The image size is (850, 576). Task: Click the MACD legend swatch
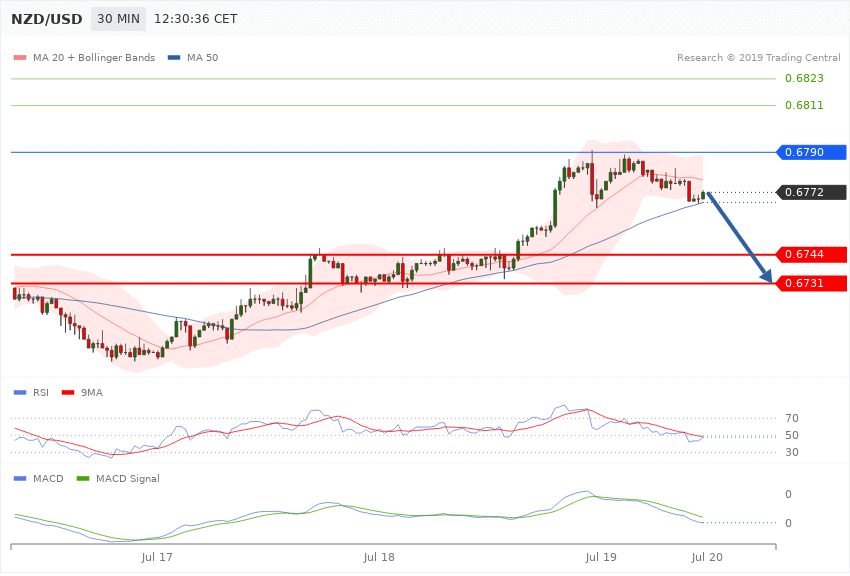20,478
